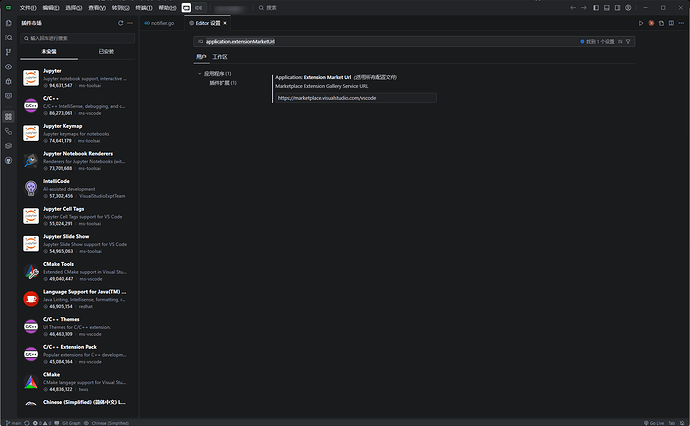Viewport: 690px width, 426px height.
Task: Click the refresh icon in plugin market header
Action: click(120, 21)
